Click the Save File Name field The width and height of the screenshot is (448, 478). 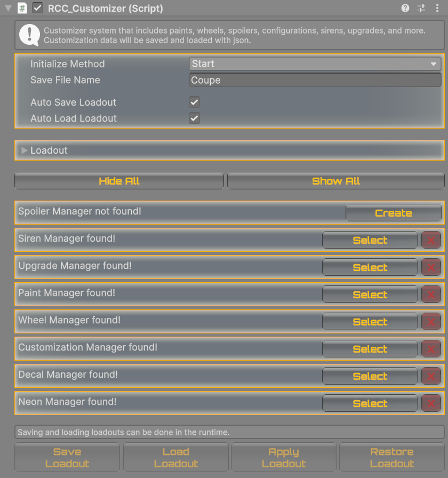(315, 80)
